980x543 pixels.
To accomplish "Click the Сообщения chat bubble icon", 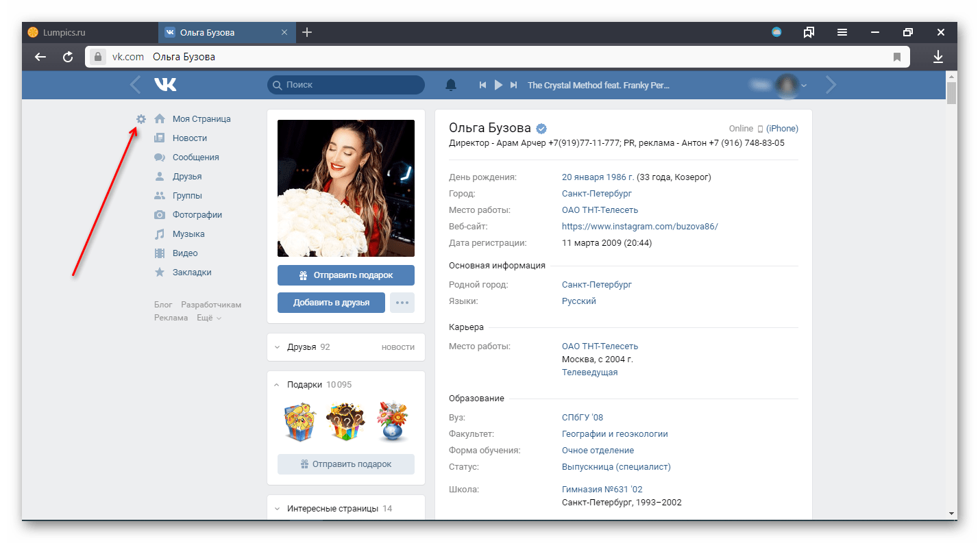I will (x=160, y=157).
